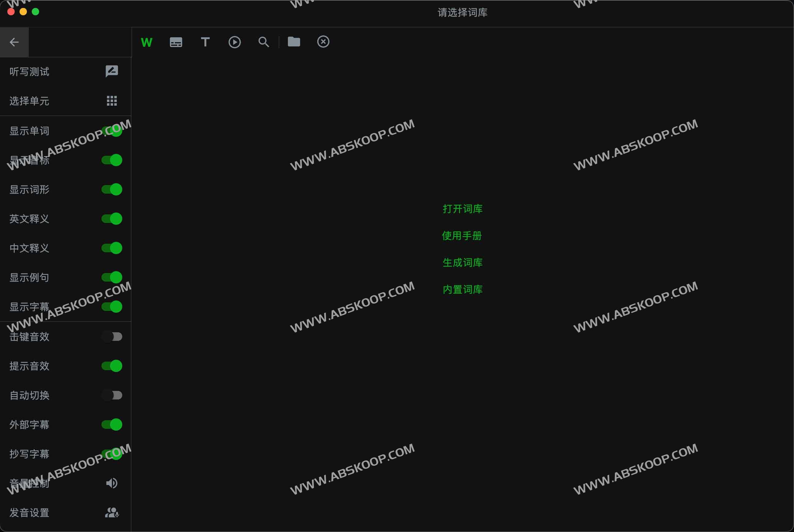This screenshot has height=532, width=794.
Task: Open the 使用手册 manual link
Action: pos(462,235)
